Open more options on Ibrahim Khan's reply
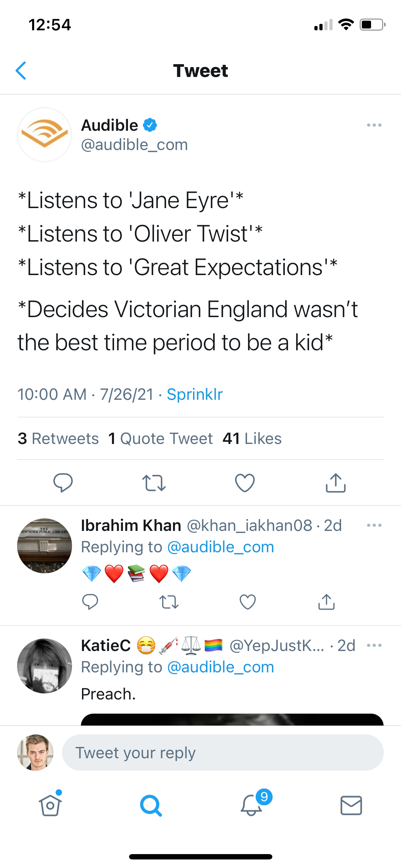Image resolution: width=401 pixels, height=868 pixels. [x=374, y=525]
